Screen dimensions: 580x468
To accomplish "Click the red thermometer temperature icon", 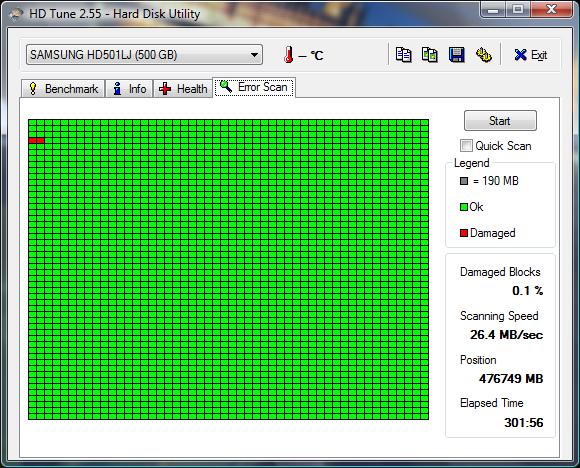I will [x=289, y=55].
